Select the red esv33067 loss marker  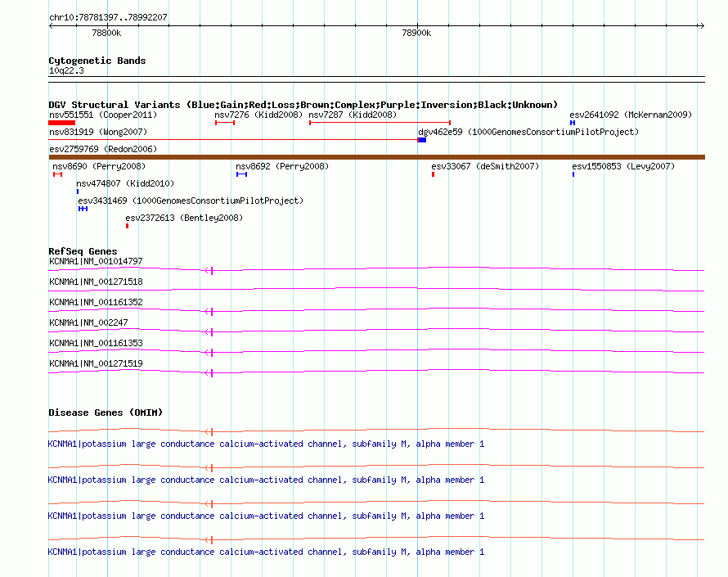click(434, 174)
